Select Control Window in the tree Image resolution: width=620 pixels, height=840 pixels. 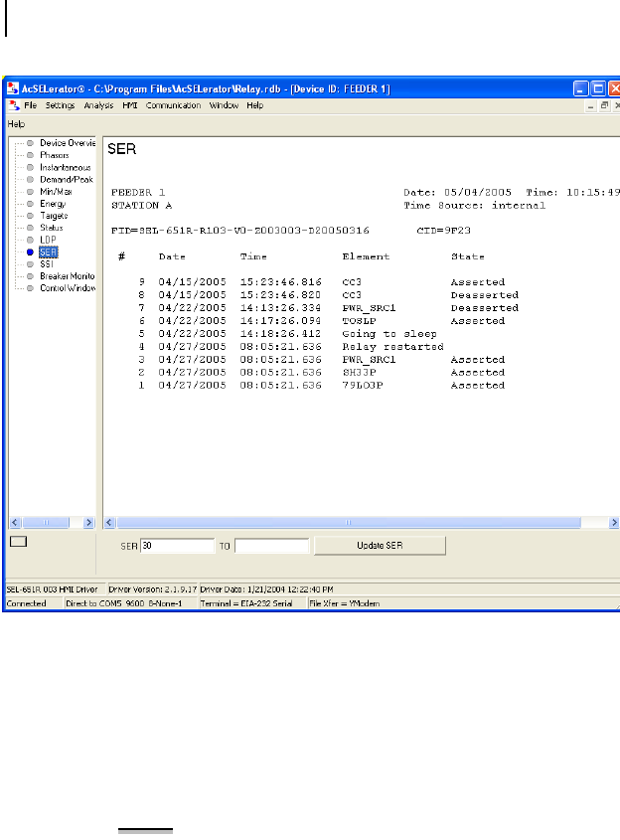pyautogui.click(x=68, y=288)
